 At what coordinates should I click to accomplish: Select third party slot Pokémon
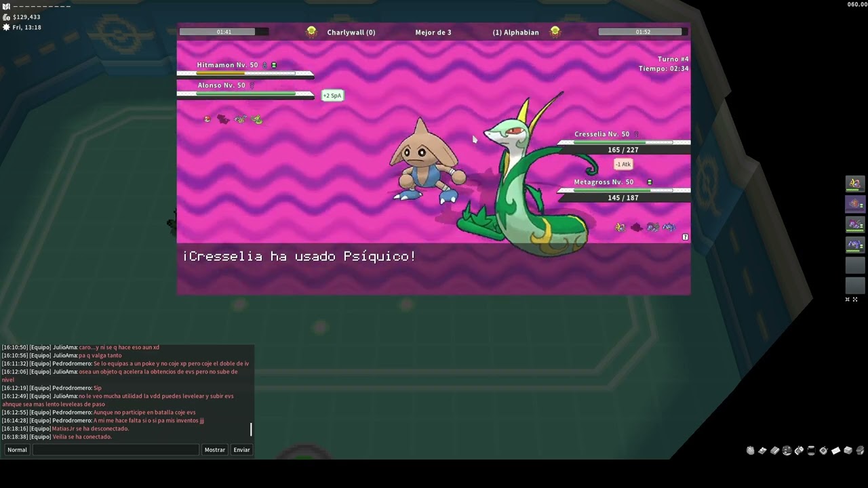pos(854,224)
